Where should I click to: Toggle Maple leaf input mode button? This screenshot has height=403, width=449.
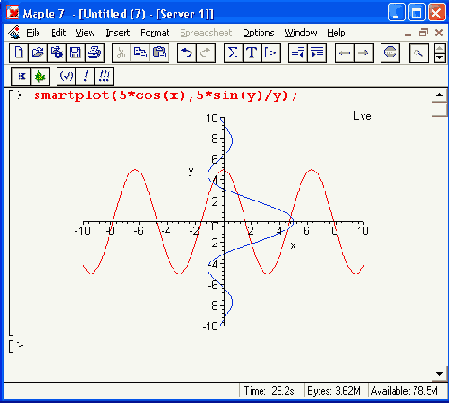coord(40,76)
